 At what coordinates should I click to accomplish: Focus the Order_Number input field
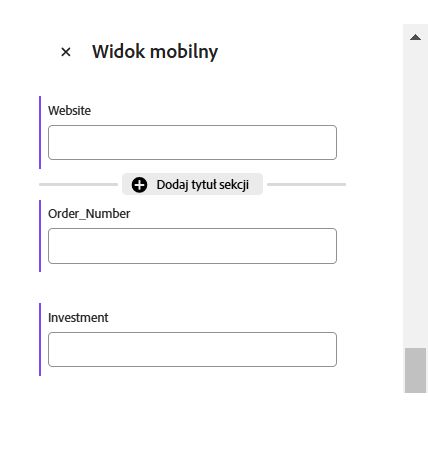coord(192,246)
